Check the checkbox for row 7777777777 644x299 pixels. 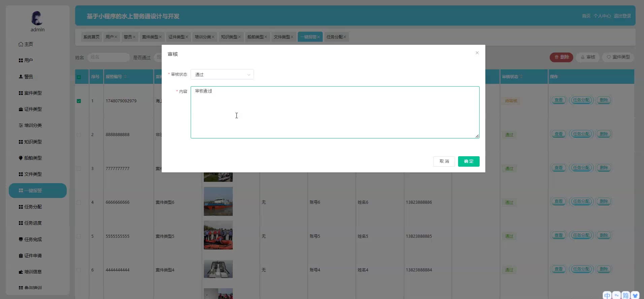point(79,169)
